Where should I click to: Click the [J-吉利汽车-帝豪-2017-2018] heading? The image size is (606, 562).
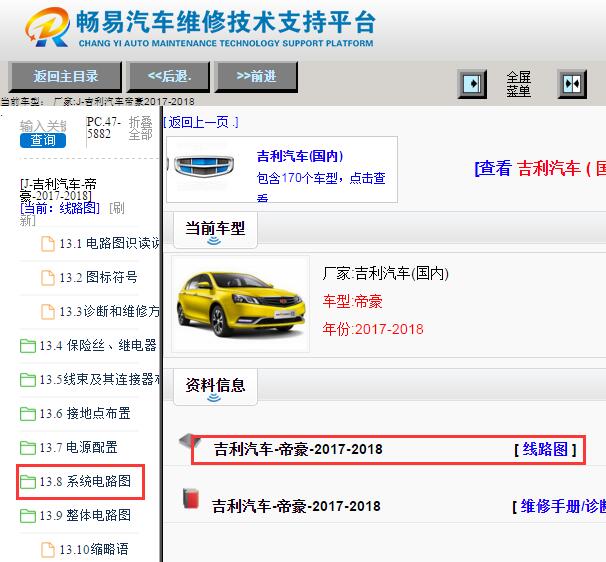pos(58,189)
